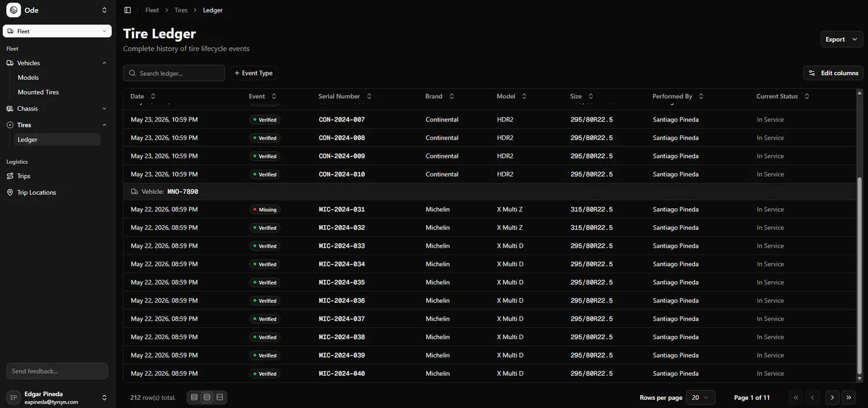Click the truck icon in MNO-7890 group row

(135, 192)
